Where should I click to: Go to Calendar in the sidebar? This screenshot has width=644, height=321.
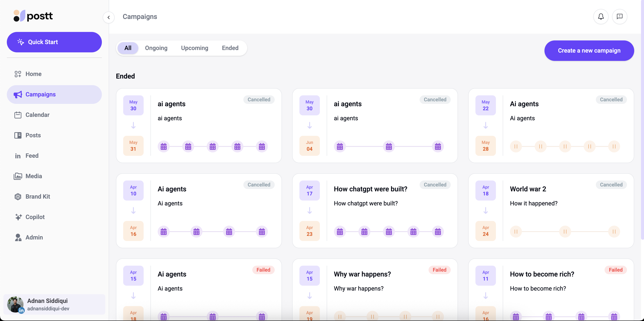click(37, 115)
